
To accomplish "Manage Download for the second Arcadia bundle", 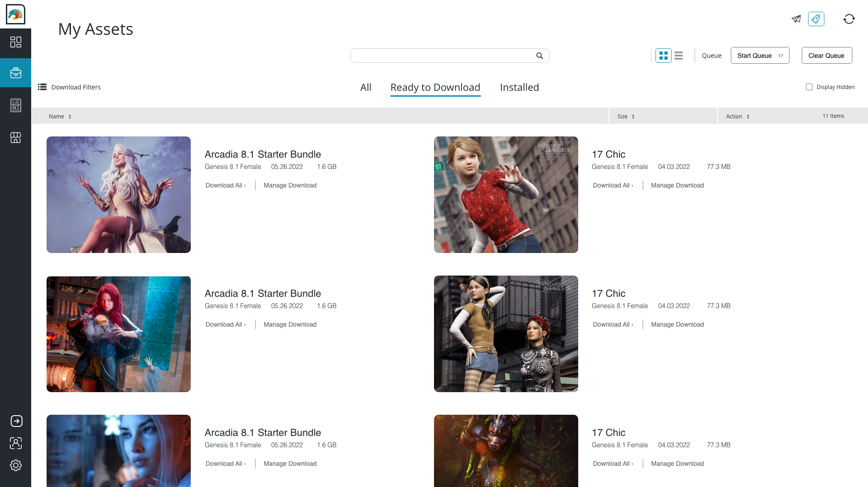I will [290, 324].
